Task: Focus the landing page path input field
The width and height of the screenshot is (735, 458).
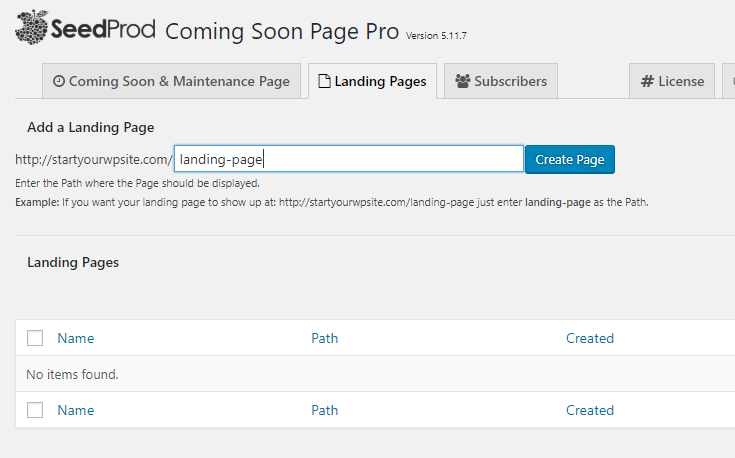Action: point(349,159)
